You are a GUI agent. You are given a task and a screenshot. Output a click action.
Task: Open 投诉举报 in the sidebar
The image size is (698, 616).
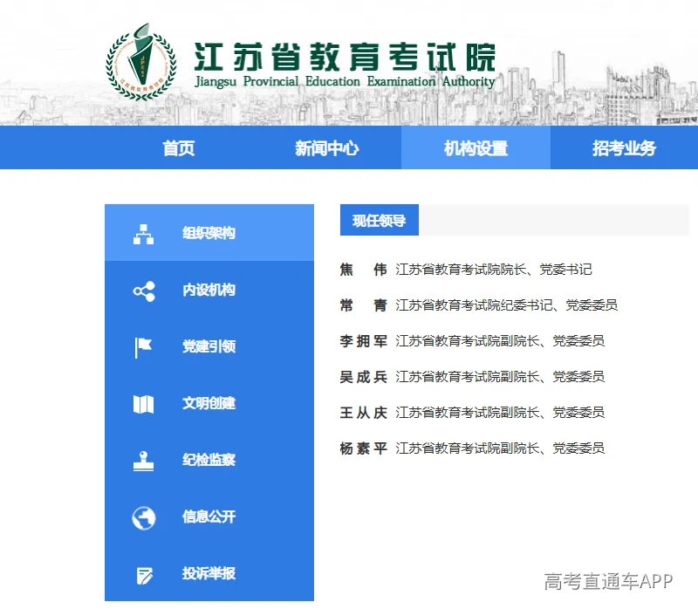point(209,573)
